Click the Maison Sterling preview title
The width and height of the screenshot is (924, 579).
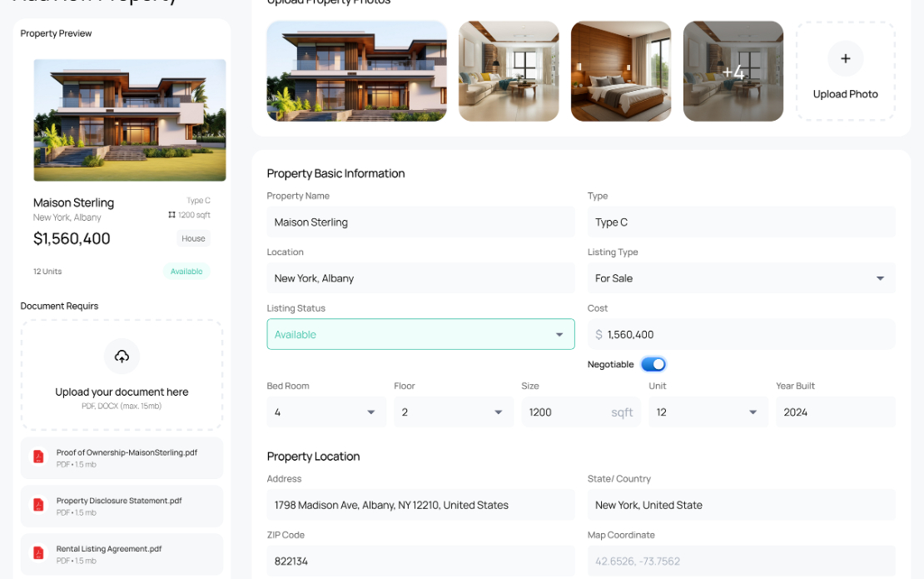[73, 202]
